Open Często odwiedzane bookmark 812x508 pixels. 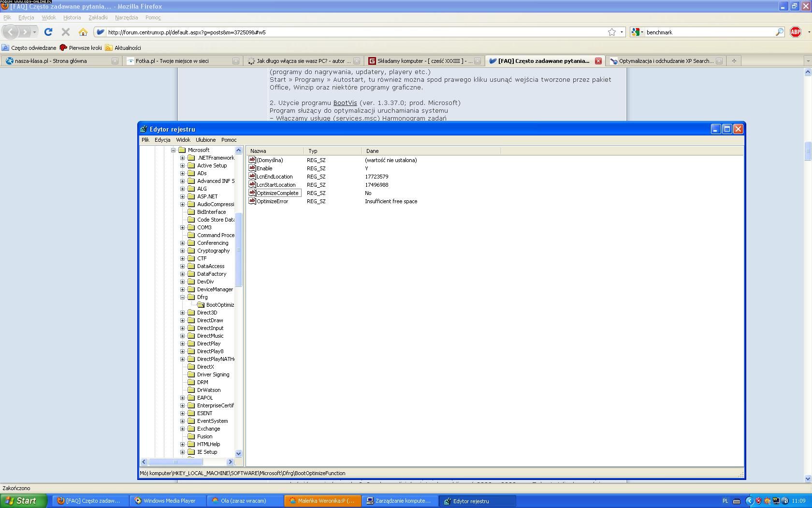(29, 48)
